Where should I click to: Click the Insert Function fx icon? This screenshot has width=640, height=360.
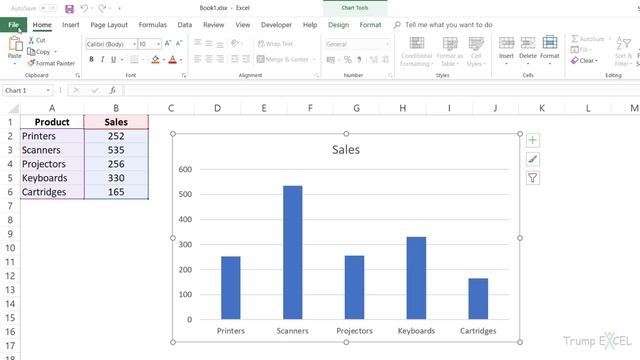pyautogui.click(x=113, y=90)
